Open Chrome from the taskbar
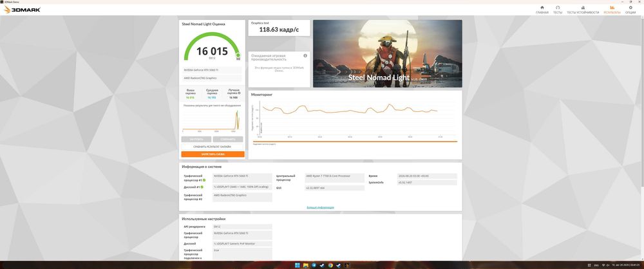The width and height of the screenshot is (644, 269). coord(330,265)
